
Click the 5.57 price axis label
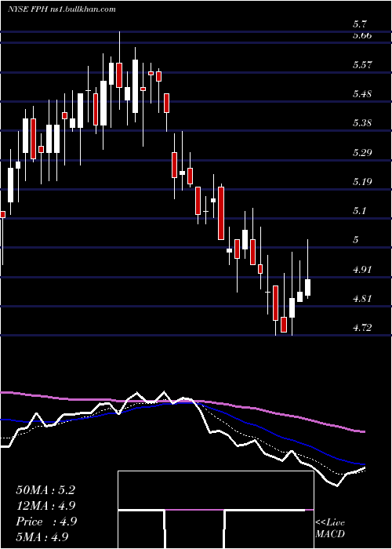362,65
